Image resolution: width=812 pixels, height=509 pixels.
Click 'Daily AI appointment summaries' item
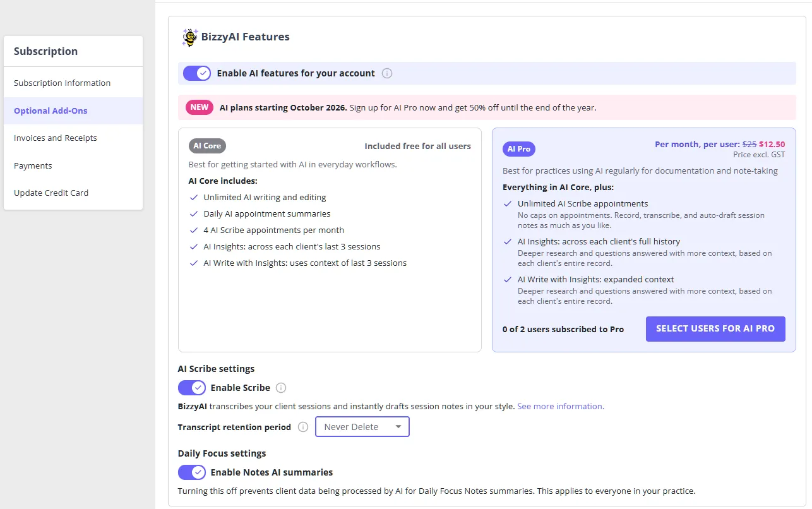point(267,213)
